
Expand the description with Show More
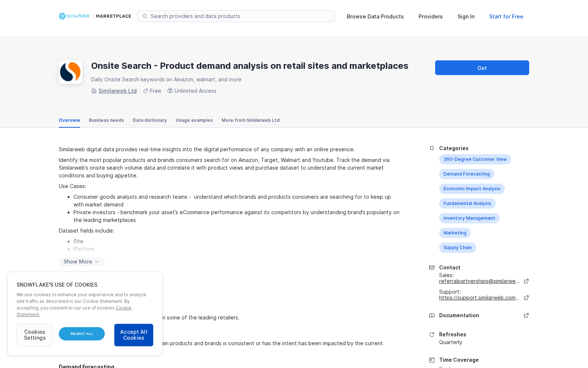click(82, 262)
